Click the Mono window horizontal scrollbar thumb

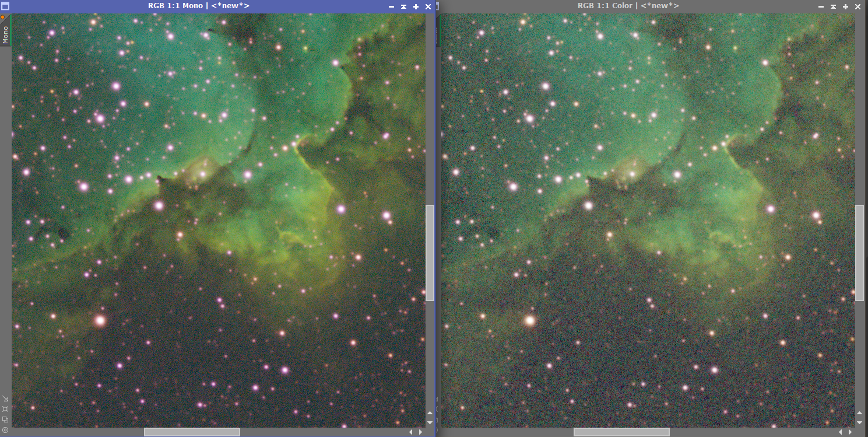(x=192, y=432)
